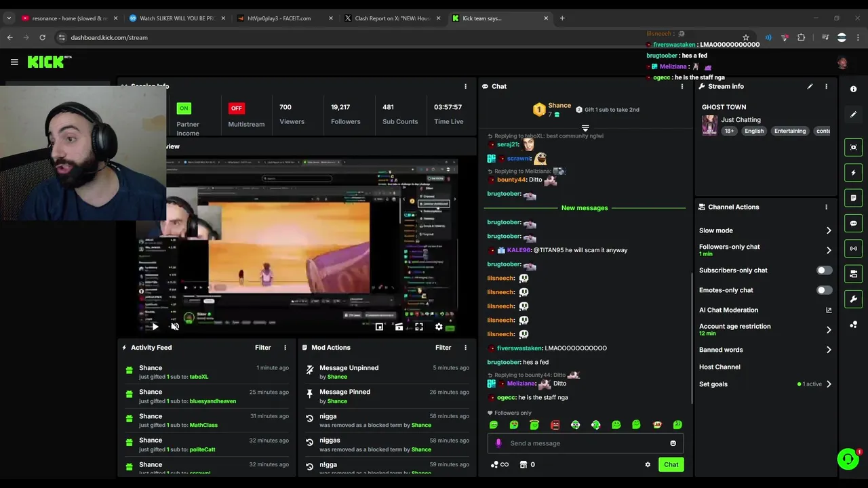This screenshot has height=488, width=868.
Task: Enter fullscreen on stream preview
Action: click(x=419, y=327)
